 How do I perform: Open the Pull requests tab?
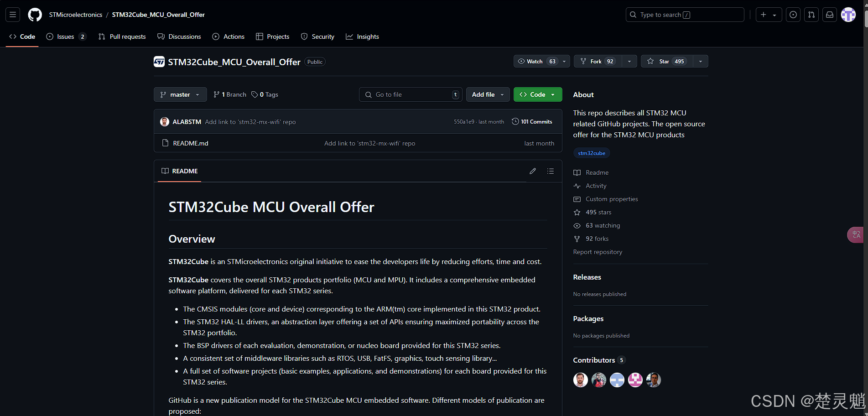pyautogui.click(x=122, y=36)
